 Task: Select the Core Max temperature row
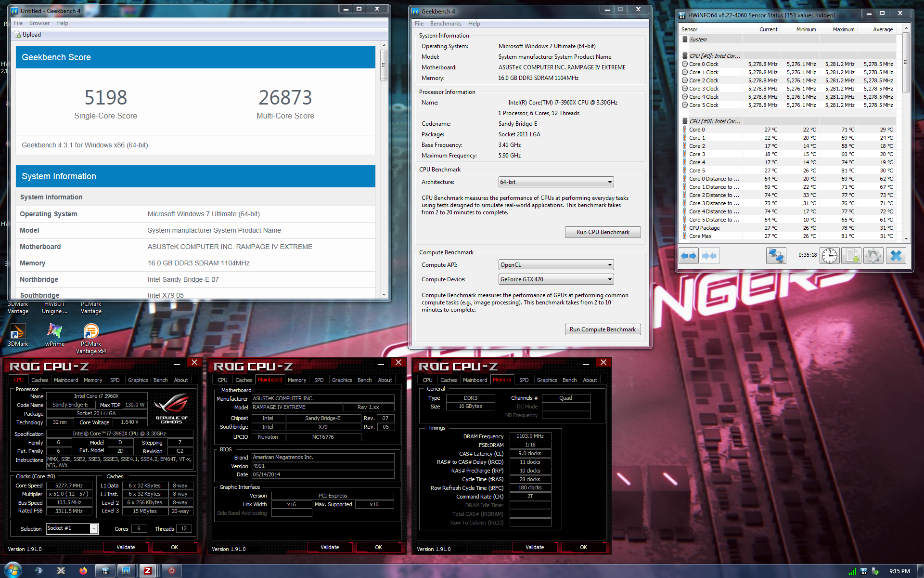[x=788, y=236]
